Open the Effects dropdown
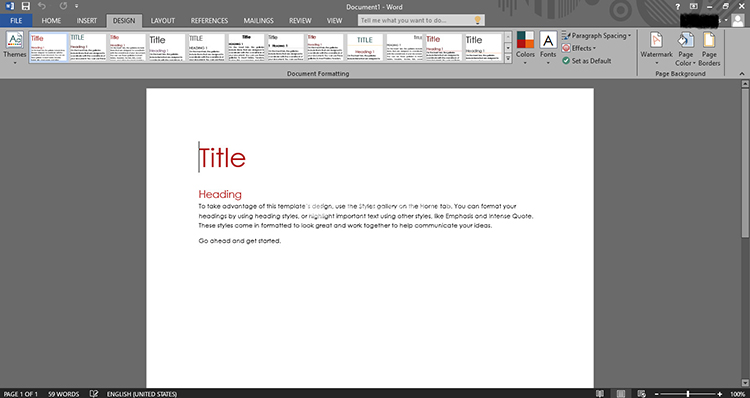Image resolution: width=750 pixels, height=398 pixels. (579, 48)
